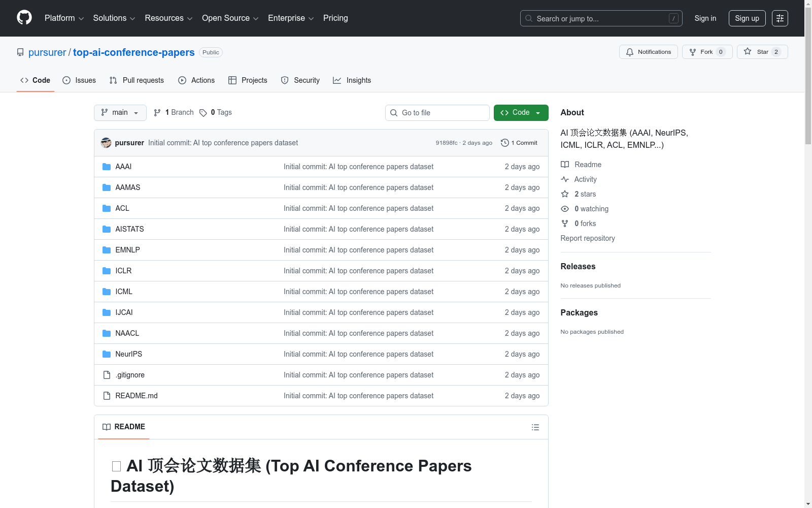Screen dimensions: 812x508
Task: Open commit message in the EMNLP row
Action: tap(358, 250)
